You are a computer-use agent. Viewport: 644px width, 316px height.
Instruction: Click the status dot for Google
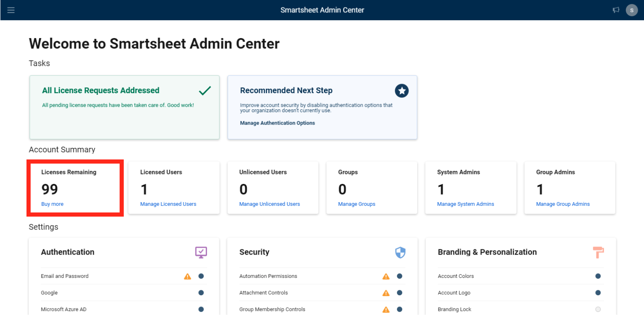(201, 293)
